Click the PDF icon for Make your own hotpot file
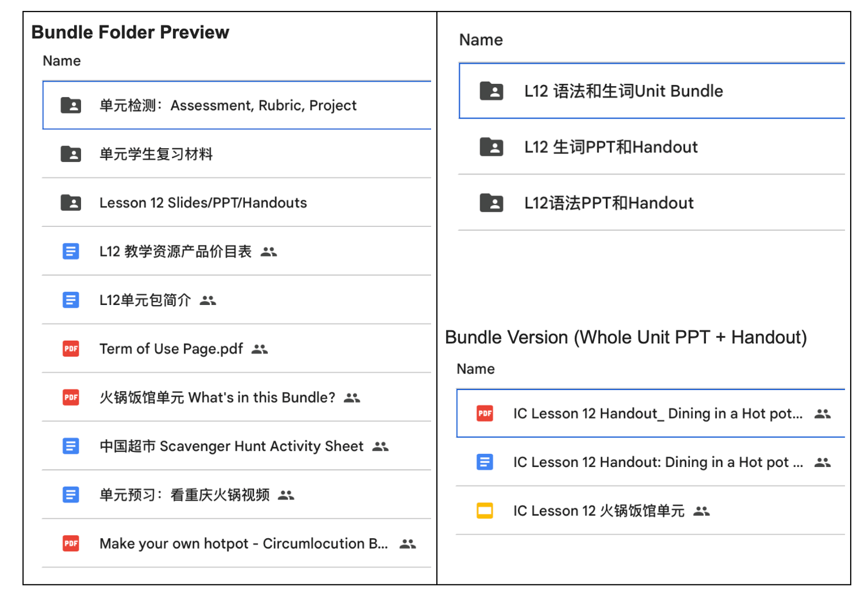This screenshot has height=610, width=868. click(71, 543)
